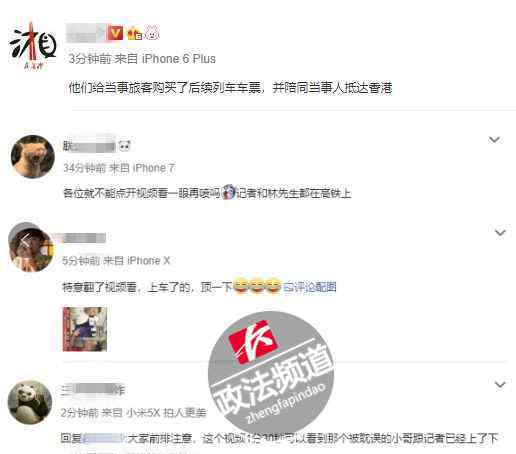
Task: Open the cat avatar of first commenter
Action: coord(32,156)
